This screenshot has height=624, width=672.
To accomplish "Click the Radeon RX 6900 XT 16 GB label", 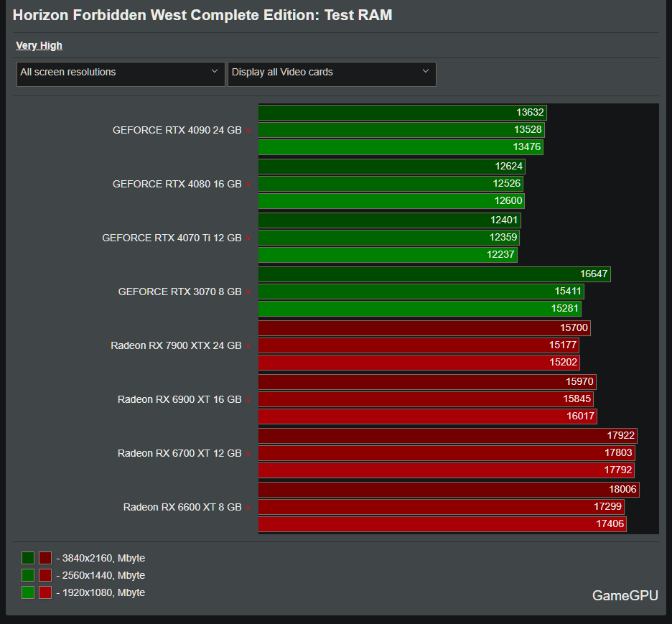I will tap(179, 399).
